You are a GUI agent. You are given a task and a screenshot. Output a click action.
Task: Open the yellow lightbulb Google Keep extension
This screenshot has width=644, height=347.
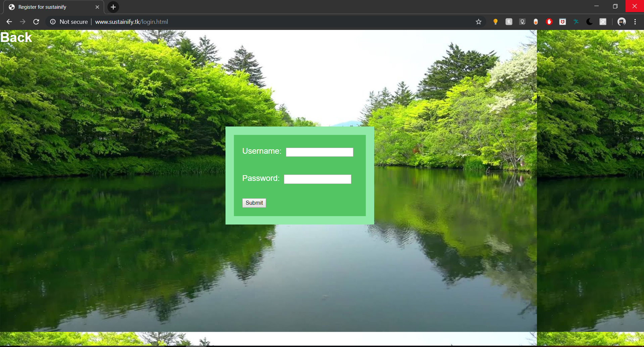495,22
